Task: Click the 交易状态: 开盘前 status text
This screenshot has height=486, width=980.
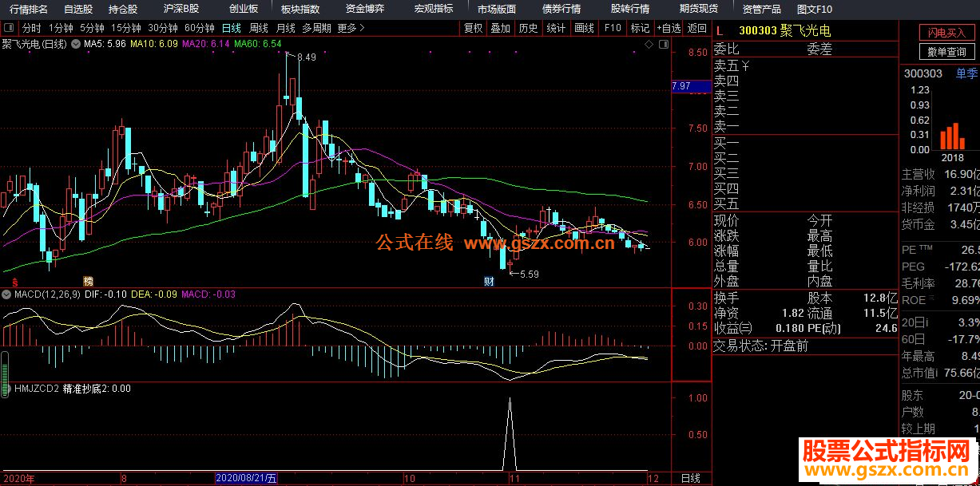Action: [760, 346]
